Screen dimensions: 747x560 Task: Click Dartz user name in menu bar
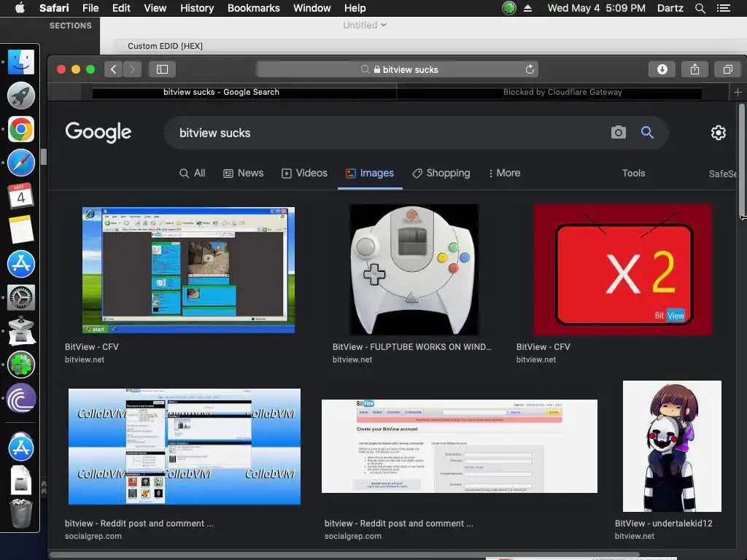point(670,8)
